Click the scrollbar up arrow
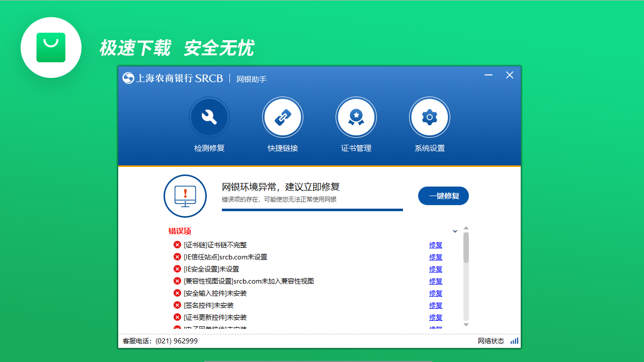The width and height of the screenshot is (644, 362). pos(466,228)
